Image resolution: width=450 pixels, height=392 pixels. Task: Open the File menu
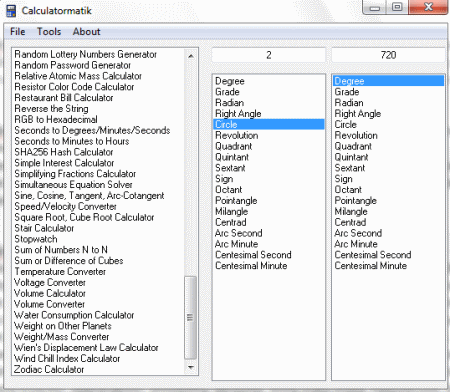click(x=18, y=32)
